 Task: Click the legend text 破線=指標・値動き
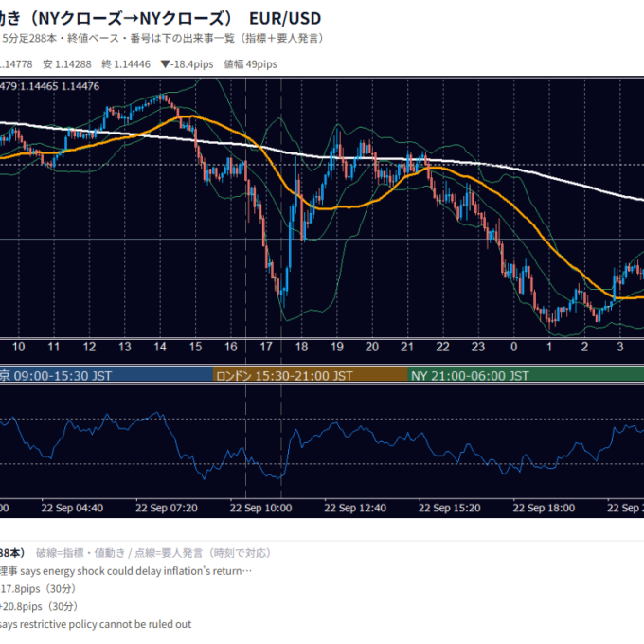click(x=80, y=553)
